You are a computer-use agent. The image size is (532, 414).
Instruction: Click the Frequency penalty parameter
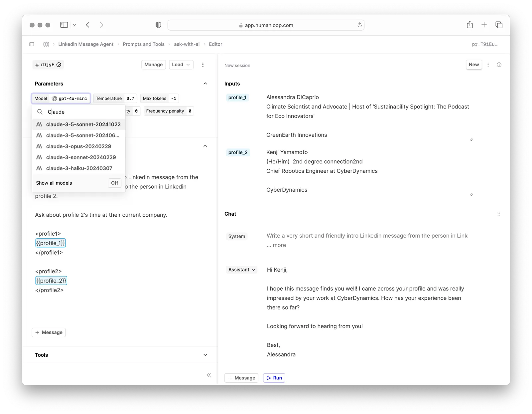click(x=169, y=111)
